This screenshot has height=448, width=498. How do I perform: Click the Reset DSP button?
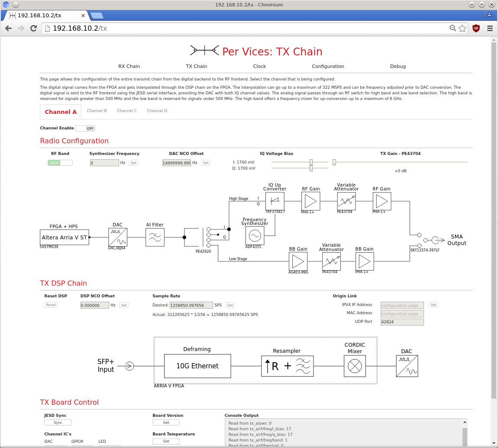click(51, 305)
